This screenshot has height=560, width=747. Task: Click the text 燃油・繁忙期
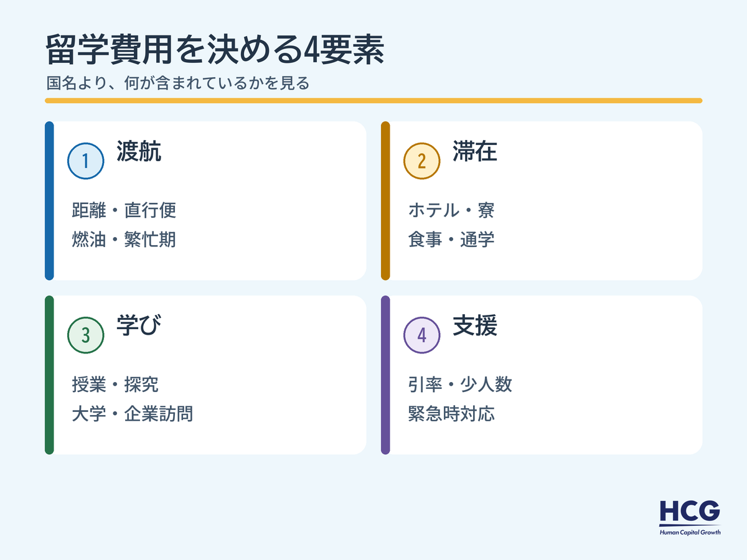(x=125, y=240)
